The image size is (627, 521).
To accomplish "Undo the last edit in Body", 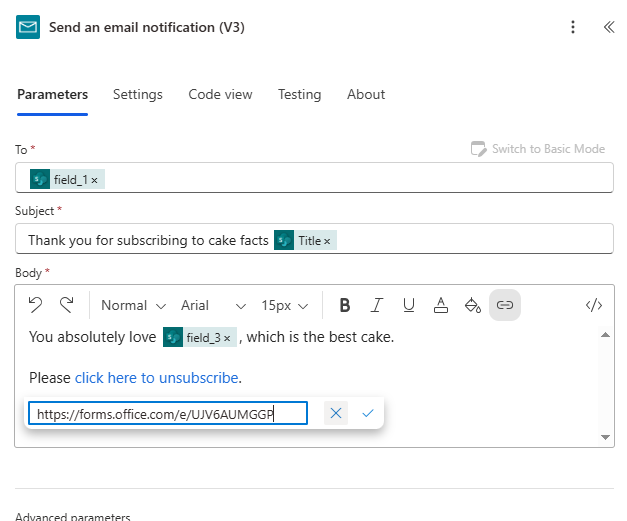I will coord(35,305).
